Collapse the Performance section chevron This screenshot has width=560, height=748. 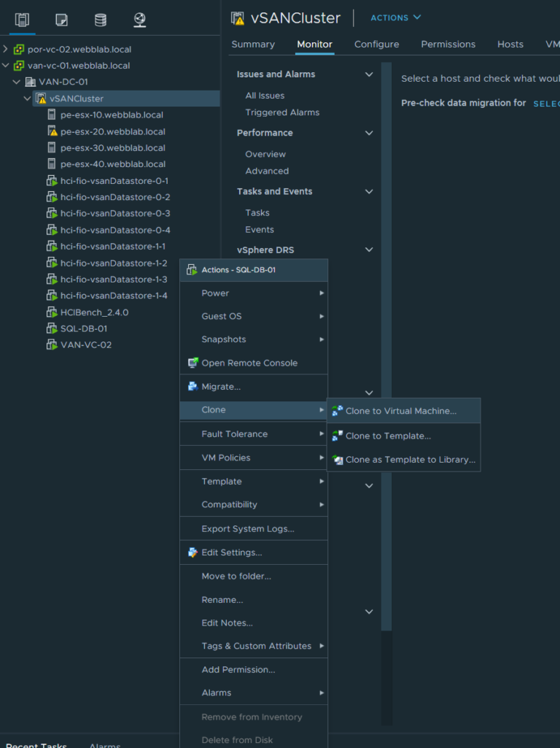click(369, 133)
